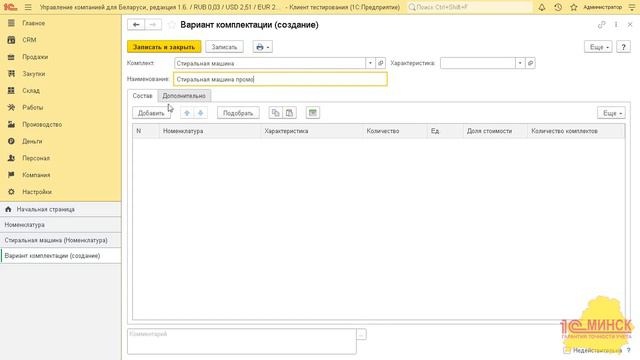This screenshot has width=640, height=360.
Task: Click the Наименование input field
Action: [x=280, y=79]
